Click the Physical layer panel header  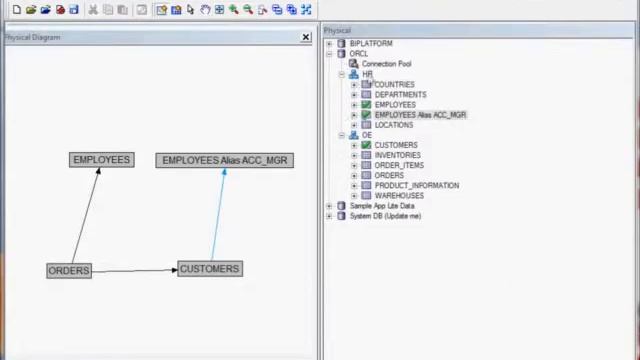(x=478, y=31)
